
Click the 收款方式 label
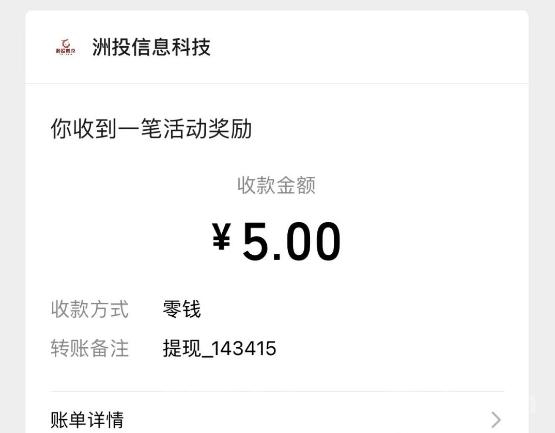[x=90, y=309]
